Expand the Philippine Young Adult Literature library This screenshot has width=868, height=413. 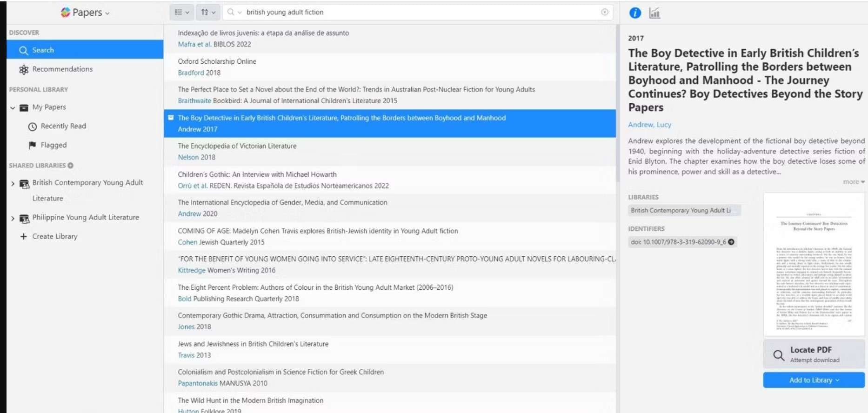point(13,218)
